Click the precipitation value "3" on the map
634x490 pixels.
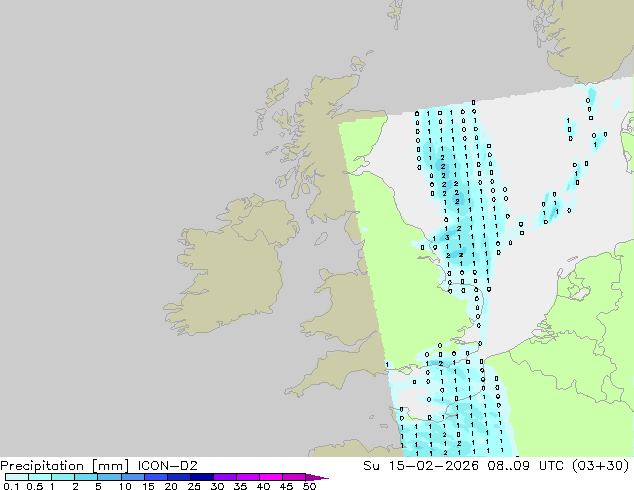click(x=447, y=238)
